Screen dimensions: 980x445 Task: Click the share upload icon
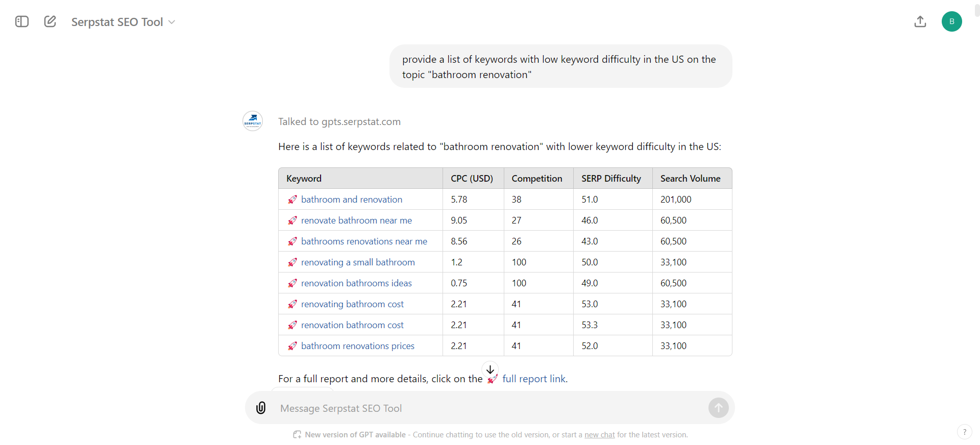point(920,21)
